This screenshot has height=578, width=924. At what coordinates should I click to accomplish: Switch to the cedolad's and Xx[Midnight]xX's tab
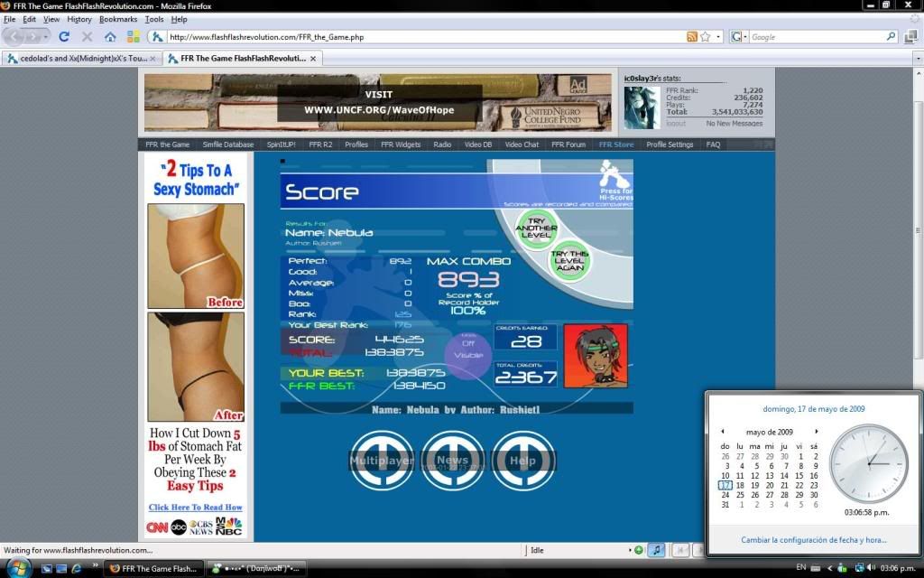tap(79, 58)
